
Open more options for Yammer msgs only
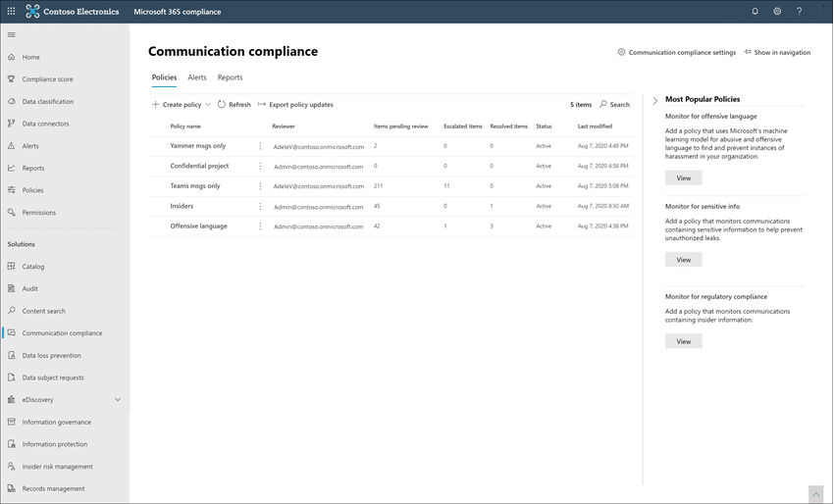[x=260, y=146]
